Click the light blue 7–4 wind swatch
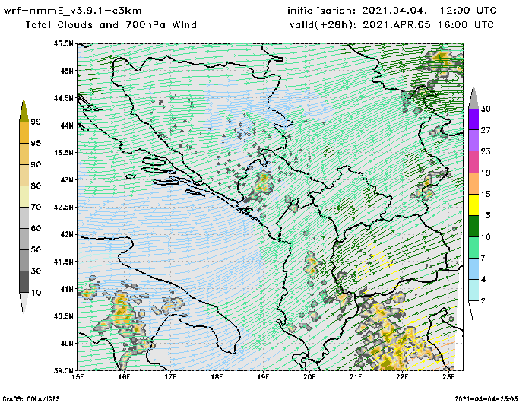Viewport: 532px width, 403px height. coord(473,269)
